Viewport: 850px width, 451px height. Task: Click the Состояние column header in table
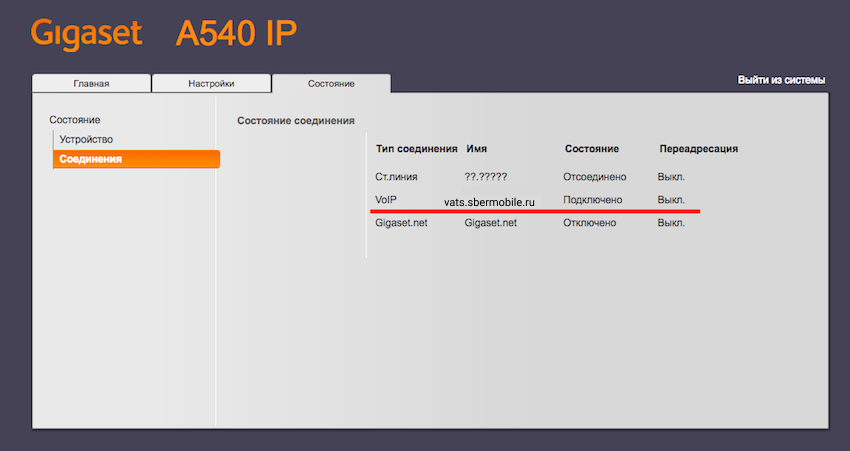click(592, 149)
